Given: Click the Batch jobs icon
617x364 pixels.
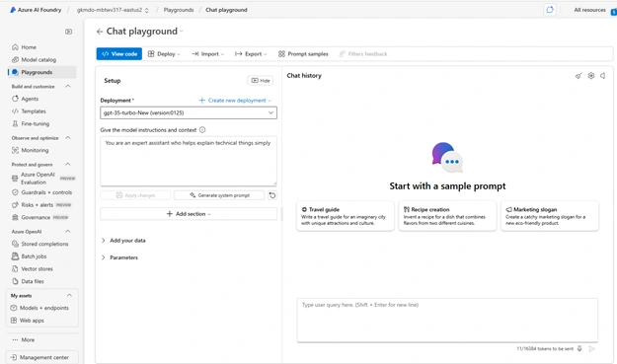Looking at the screenshot, I should tap(15, 256).
